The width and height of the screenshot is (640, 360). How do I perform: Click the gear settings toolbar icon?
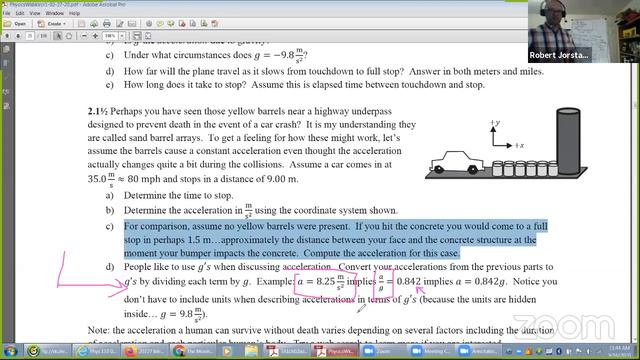(x=149, y=24)
